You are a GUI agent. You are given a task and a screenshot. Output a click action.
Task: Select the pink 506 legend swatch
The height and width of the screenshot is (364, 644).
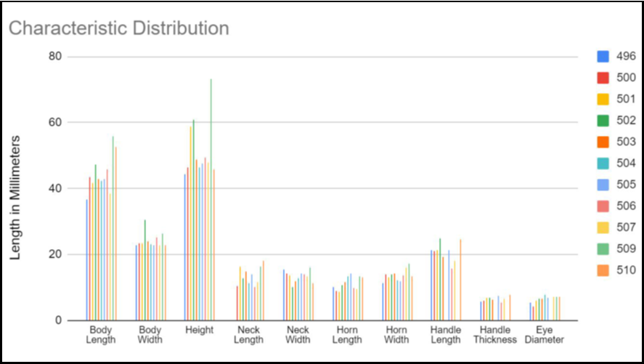click(603, 206)
